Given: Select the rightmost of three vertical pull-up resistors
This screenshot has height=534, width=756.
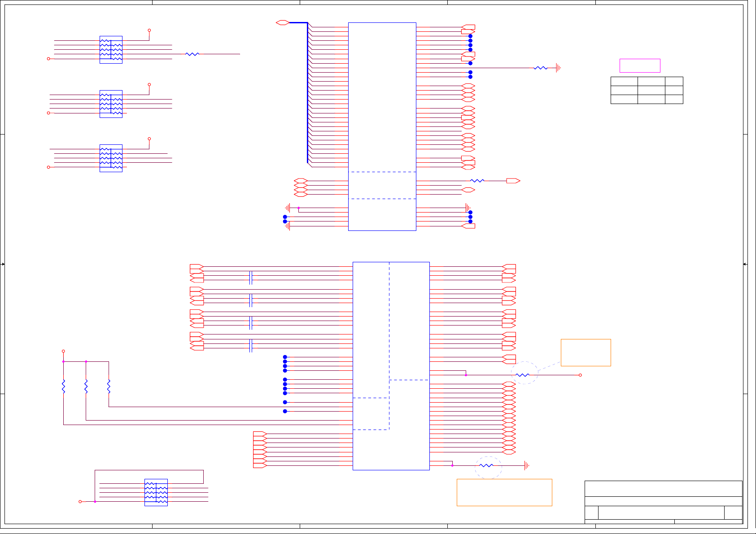Looking at the screenshot, I should (109, 386).
